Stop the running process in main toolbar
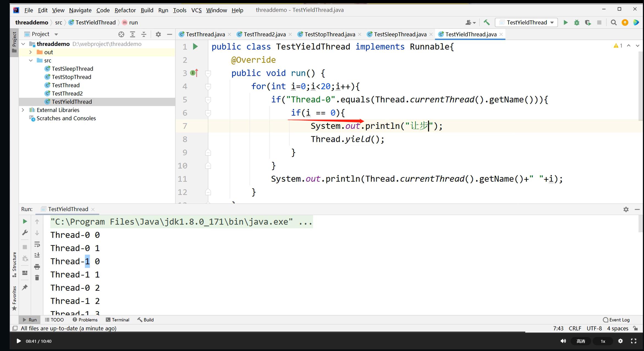This screenshot has height=351, width=644. click(x=599, y=23)
